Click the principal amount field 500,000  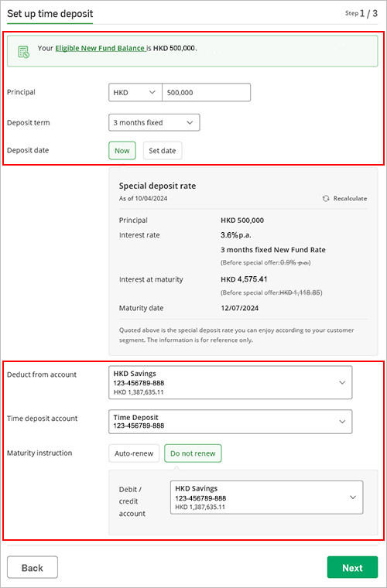[206, 92]
